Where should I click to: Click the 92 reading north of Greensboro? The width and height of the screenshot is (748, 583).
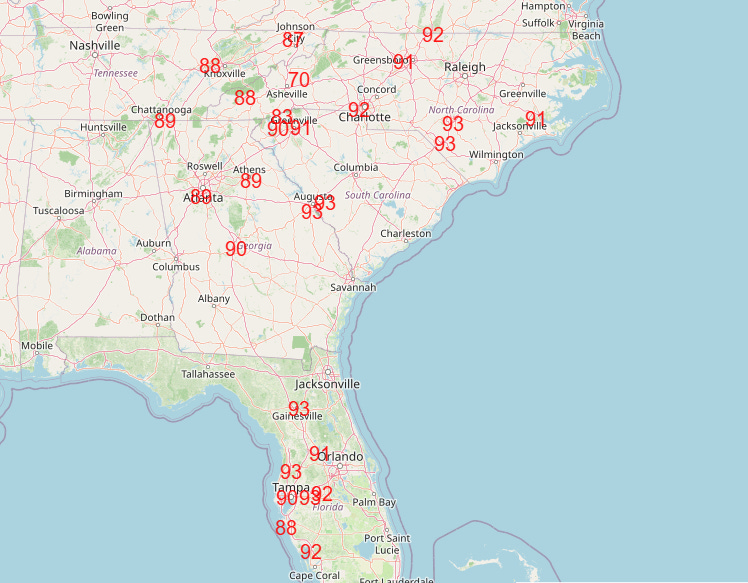(x=433, y=35)
